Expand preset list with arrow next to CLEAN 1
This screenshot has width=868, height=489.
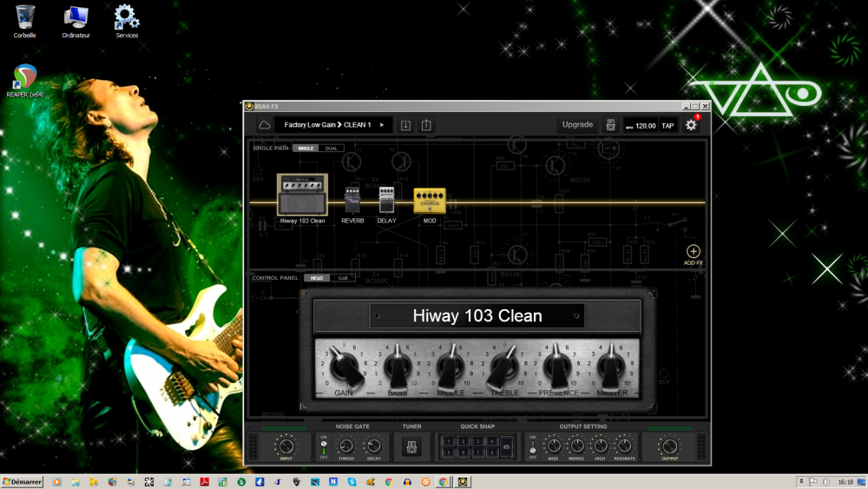(382, 125)
